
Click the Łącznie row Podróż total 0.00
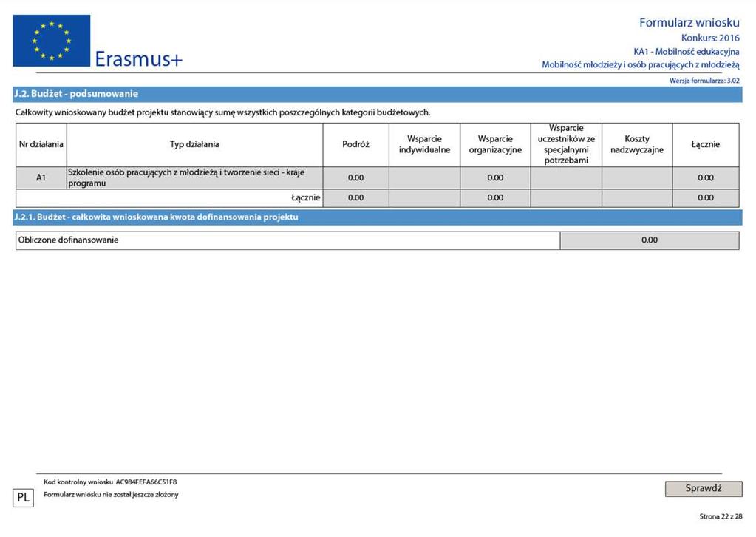coord(355,197)
